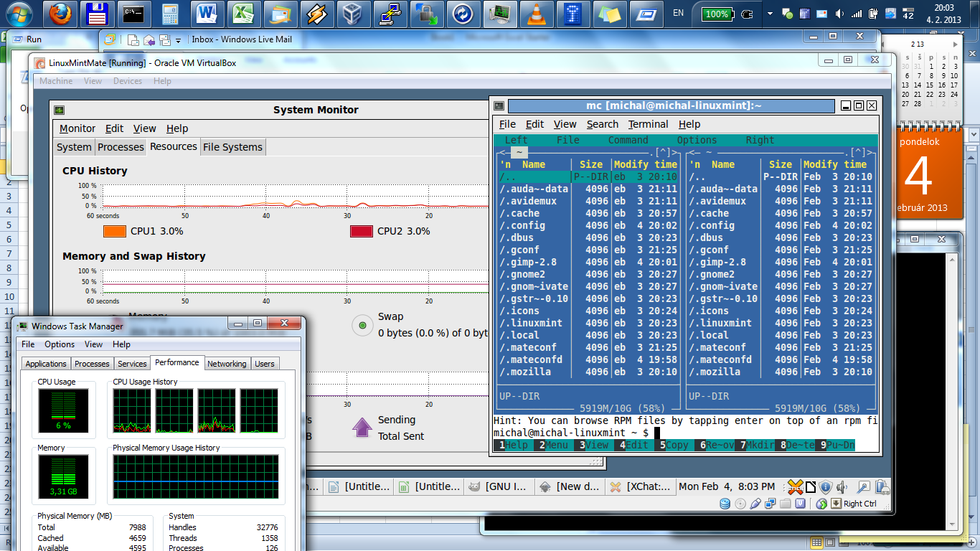Open Firefox from the Windows taskbar

click(x=62, y=14)
